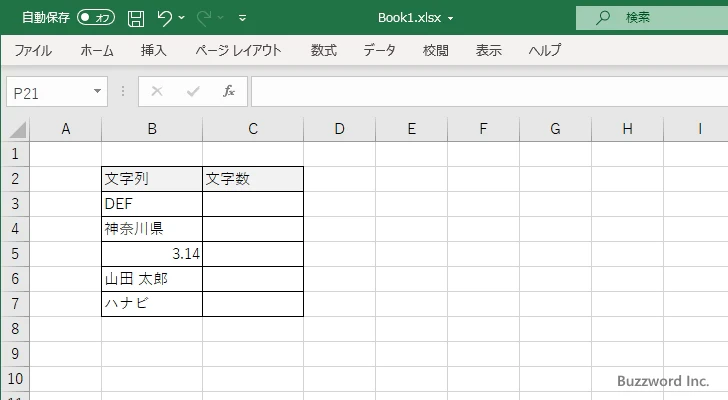Switch to the 数式 tab
Viewport: 728px width, 400px height.
click(324, 50)
